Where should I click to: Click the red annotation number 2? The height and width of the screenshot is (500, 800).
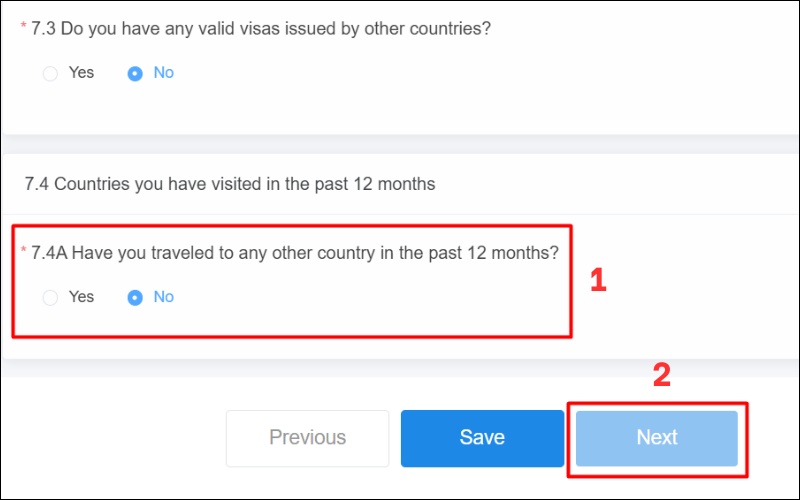tap(661, 376)
